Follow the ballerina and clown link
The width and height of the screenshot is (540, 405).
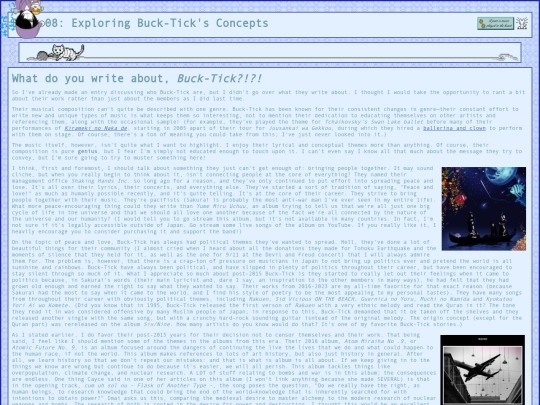click(x=454, y=128)
